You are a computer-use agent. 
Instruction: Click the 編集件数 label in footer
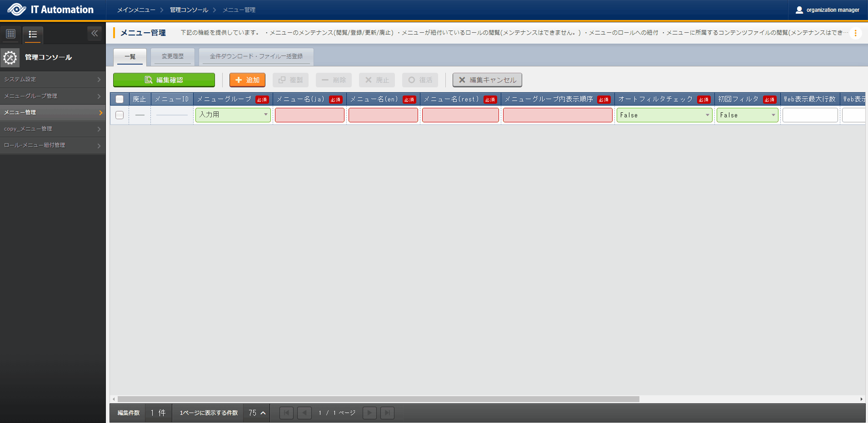click(129, 413)
